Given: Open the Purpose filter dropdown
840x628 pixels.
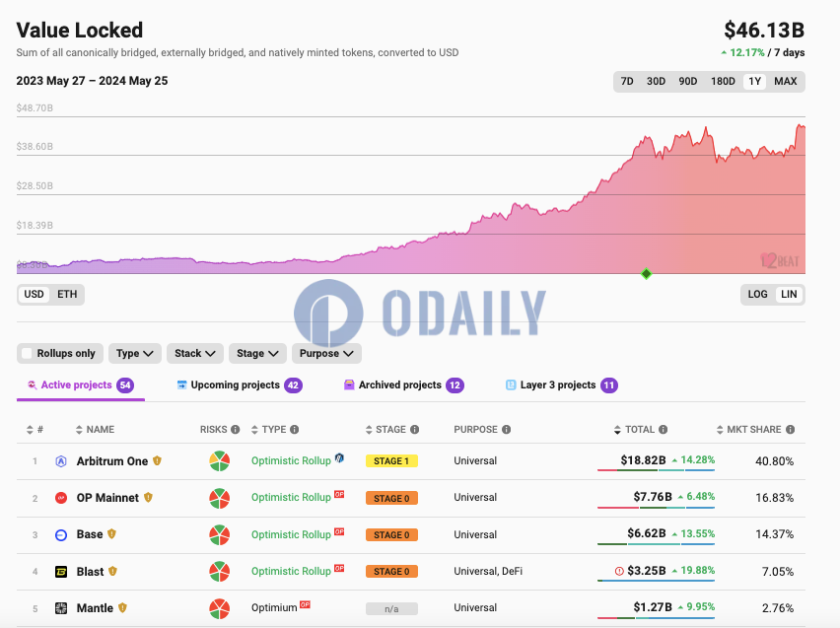Looking at the screenshot, I should tap(326, 353).
